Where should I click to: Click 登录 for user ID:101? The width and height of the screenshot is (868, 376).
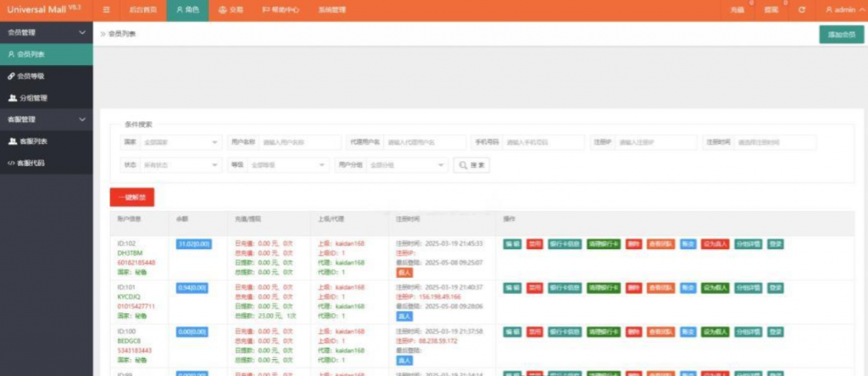(776, 288)
